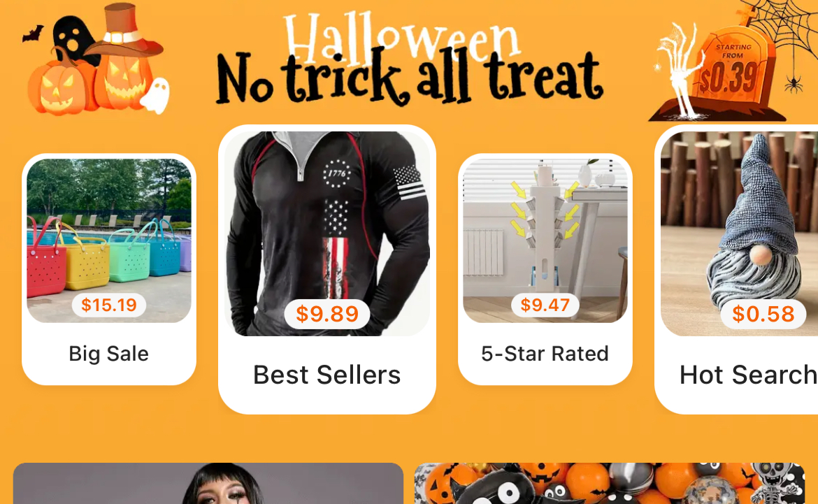Screen dimensions: 818x504
Task: Open the Big Sale category card
Action: click(109, 269)
